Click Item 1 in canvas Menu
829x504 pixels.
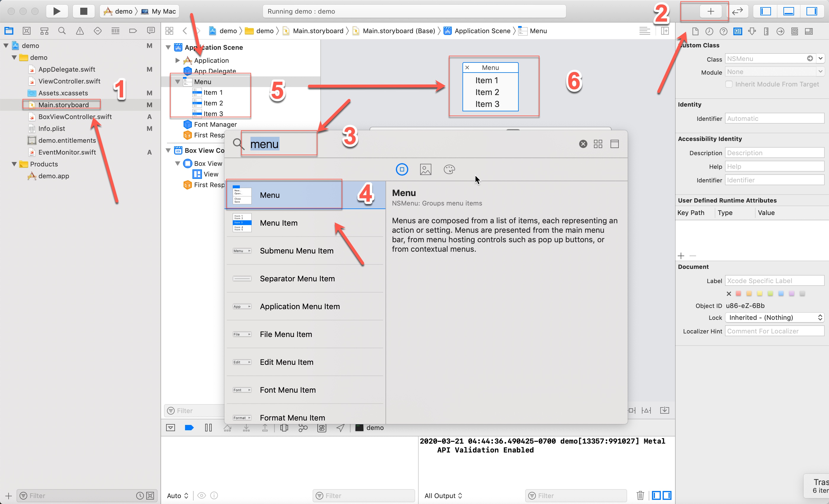click(486, 81)
